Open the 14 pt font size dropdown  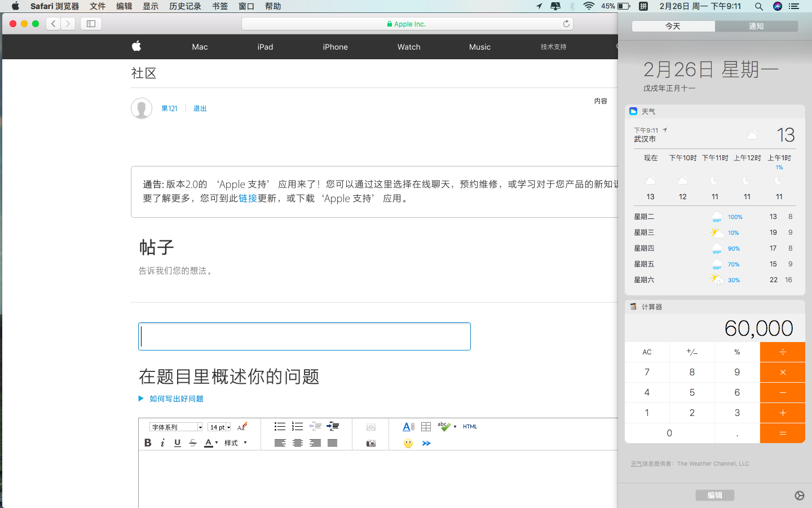click(x=219, y=427)
